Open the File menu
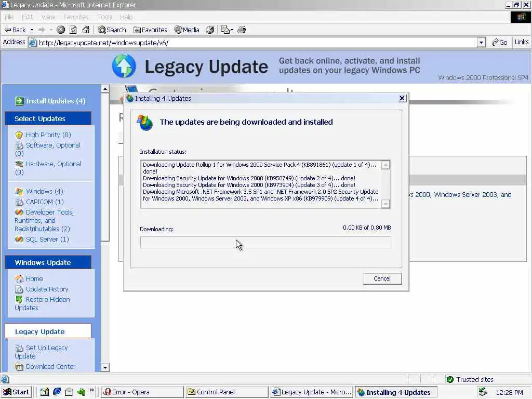Viewport: 532px width, 399px height. point(9,17)
